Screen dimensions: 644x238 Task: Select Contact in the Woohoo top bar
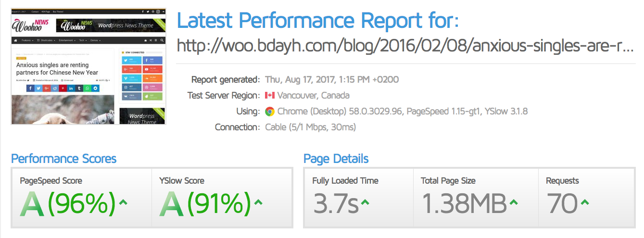click(35, 11)
